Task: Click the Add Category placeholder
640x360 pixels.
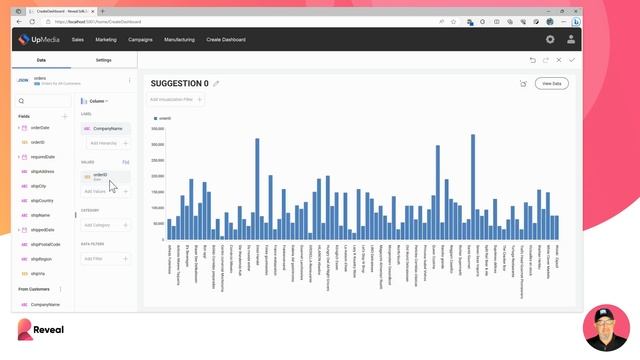Action: (105, 225)
